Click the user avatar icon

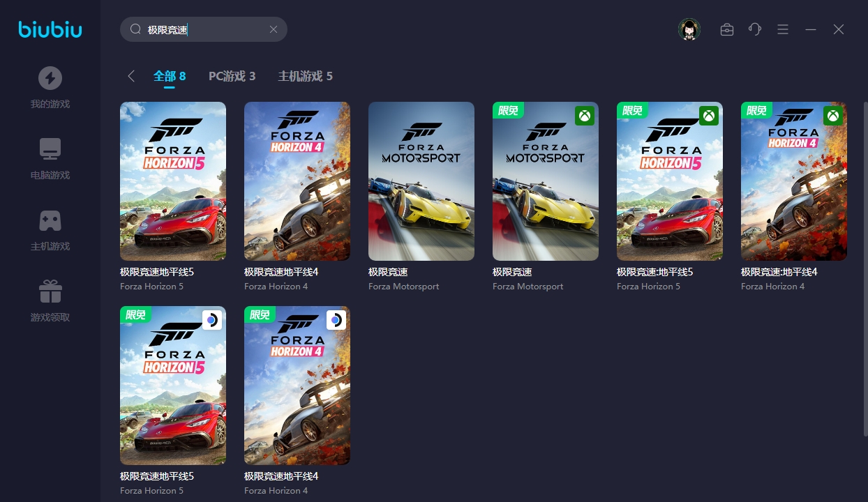click(x=689, y=29)
